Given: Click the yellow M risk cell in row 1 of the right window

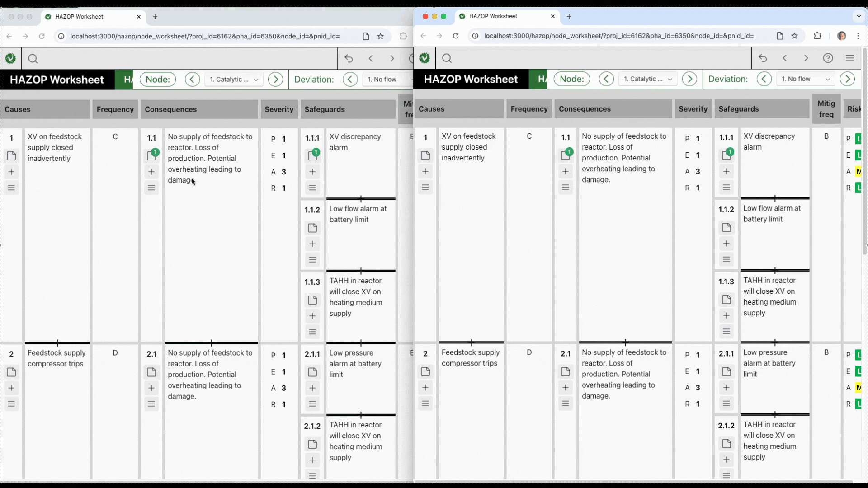Looking at the screenshot, I should [858, 171].
